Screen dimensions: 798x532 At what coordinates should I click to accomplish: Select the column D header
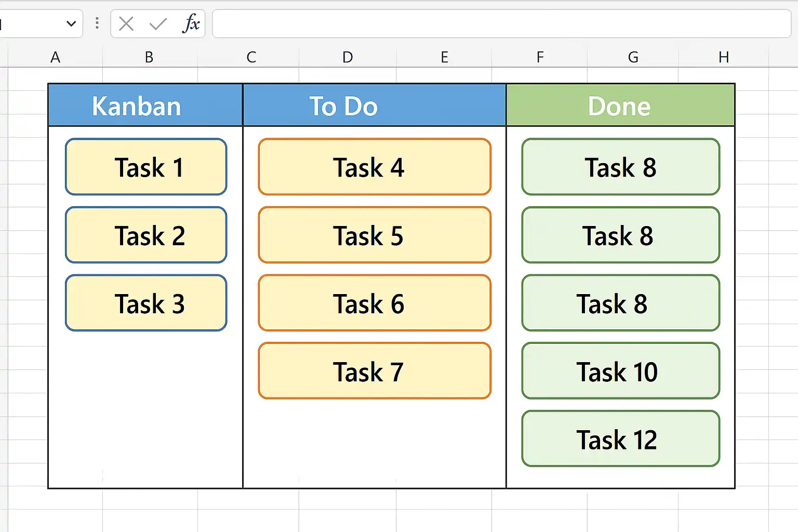coord(348,57)
